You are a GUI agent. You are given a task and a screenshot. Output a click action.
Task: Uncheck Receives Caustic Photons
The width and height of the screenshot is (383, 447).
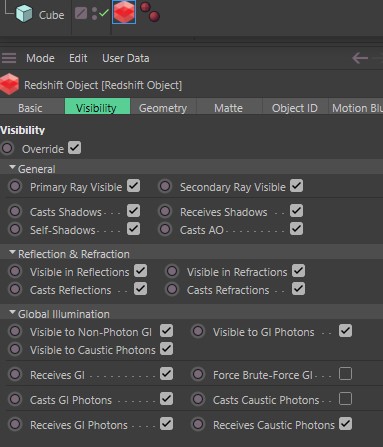point(346,424)
